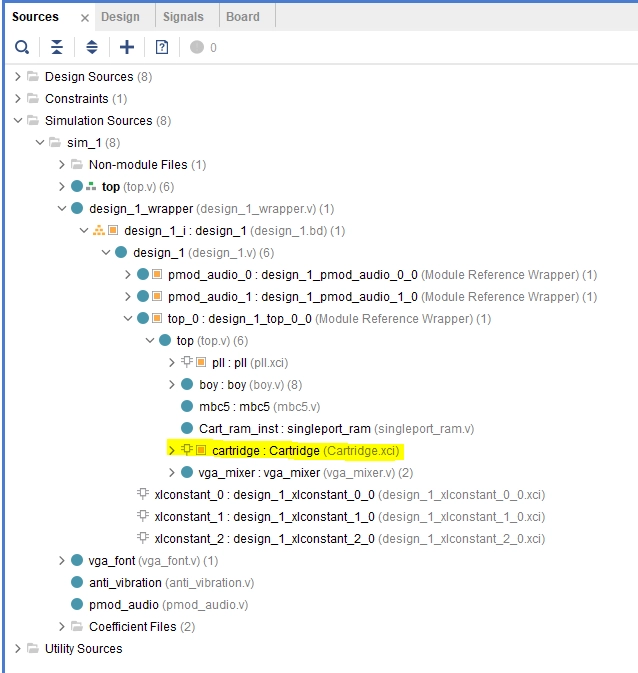Click the sim_1 folder icon
638x673 pixels.
(x=55, y=142)
